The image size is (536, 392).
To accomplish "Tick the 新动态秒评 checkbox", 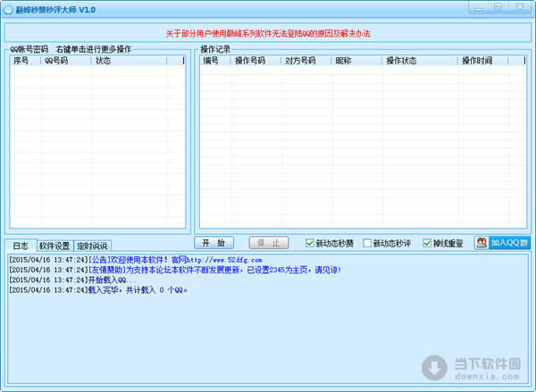I will tap(367, 243).
